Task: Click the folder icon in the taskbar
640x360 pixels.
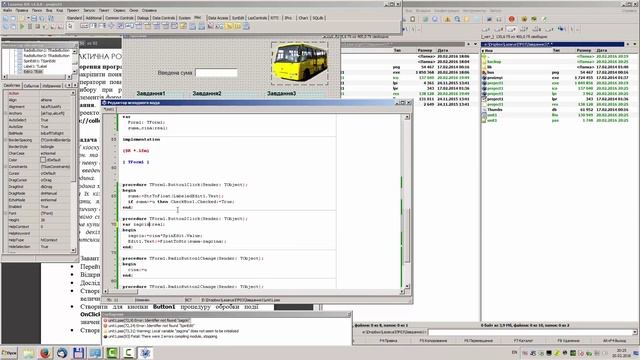Action: pyautogui.click(x=29, y=353)
